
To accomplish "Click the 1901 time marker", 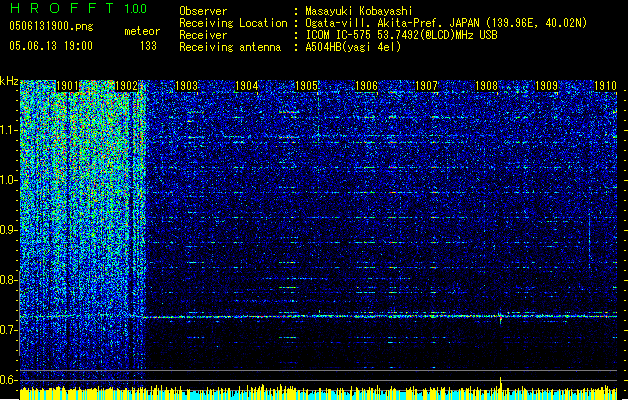I will click(67, 86).
